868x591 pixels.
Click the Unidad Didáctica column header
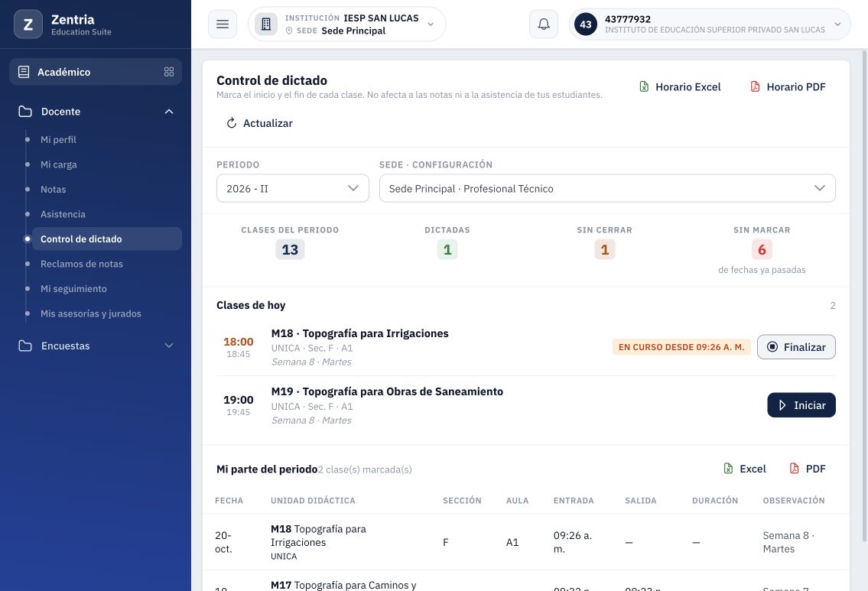[313, 500]
